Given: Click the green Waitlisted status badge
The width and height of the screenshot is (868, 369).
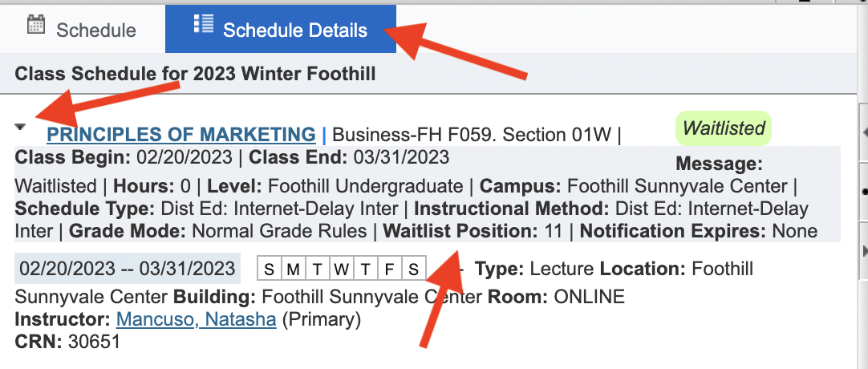Looking at the screenshot, I should [724, 128].
